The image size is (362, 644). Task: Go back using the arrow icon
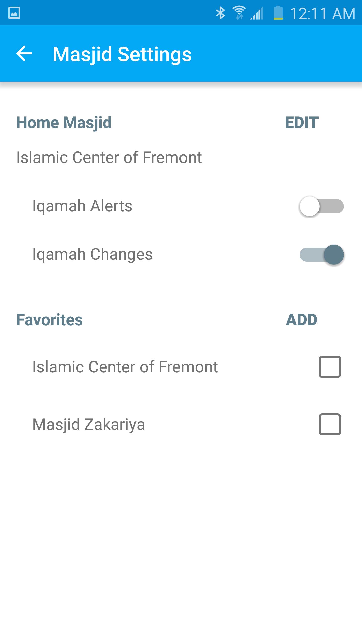[24, 53]
